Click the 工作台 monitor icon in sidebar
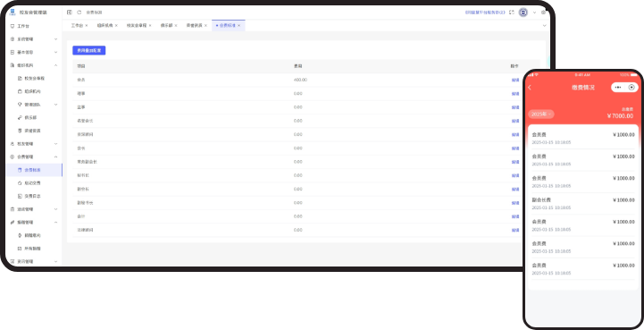This screenshot has height=330, width=644. (13, 26)
